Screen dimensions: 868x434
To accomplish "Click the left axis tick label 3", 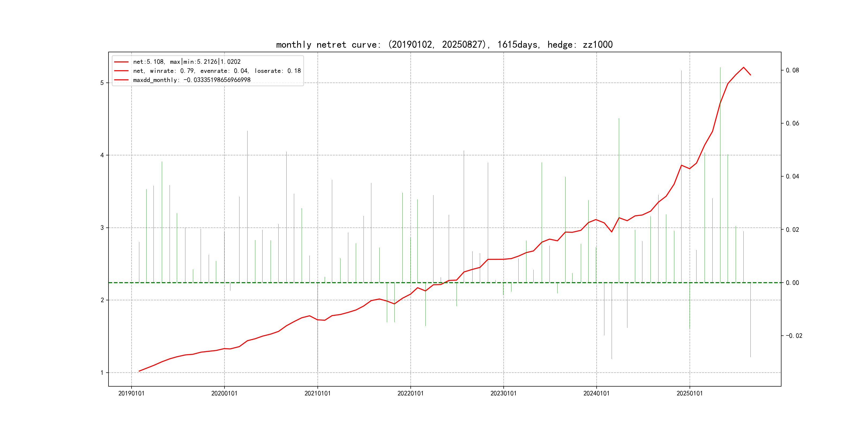I will 102,228.
